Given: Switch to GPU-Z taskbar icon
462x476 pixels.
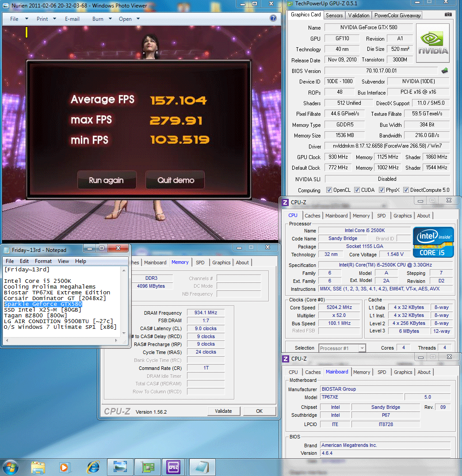Looking at the screenshot, I should pos(148,467).
